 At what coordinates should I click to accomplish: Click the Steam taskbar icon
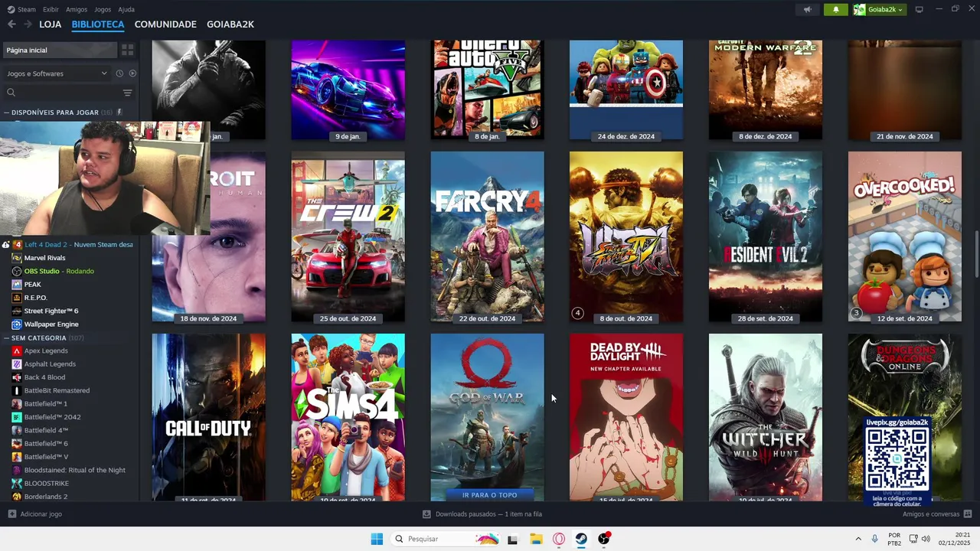point(581,539)
